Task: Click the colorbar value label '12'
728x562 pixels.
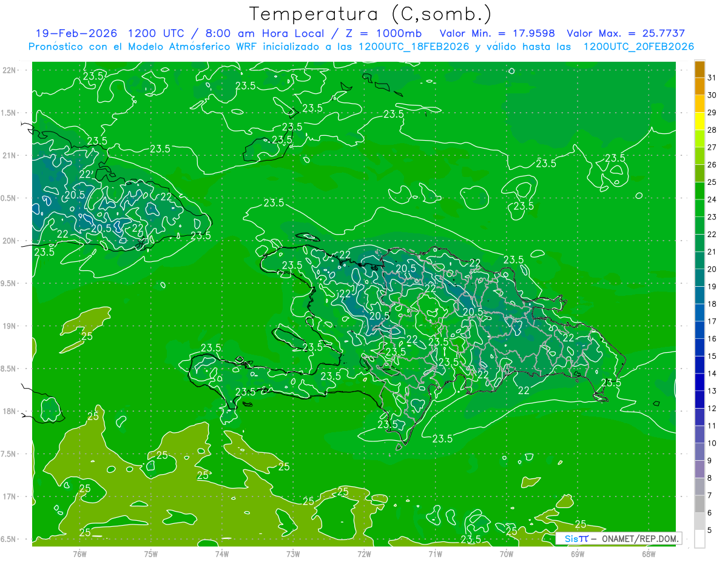Action: (x=712, y=408)
